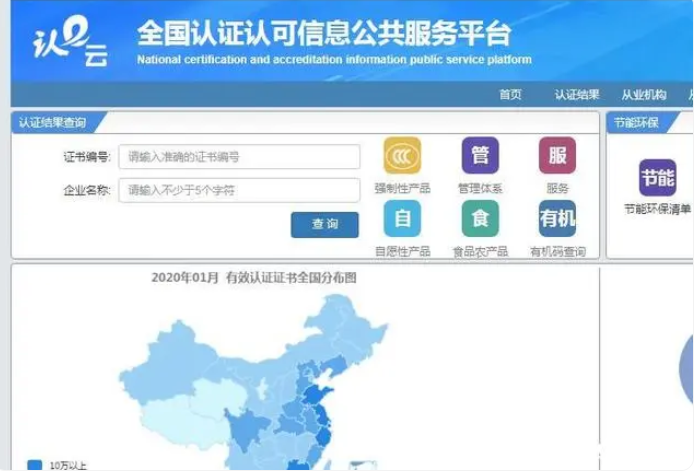The height and width of the screenshot is (475, 694).
Task: Open the 节能 energy-saving list icon
Action: [657, 178]
